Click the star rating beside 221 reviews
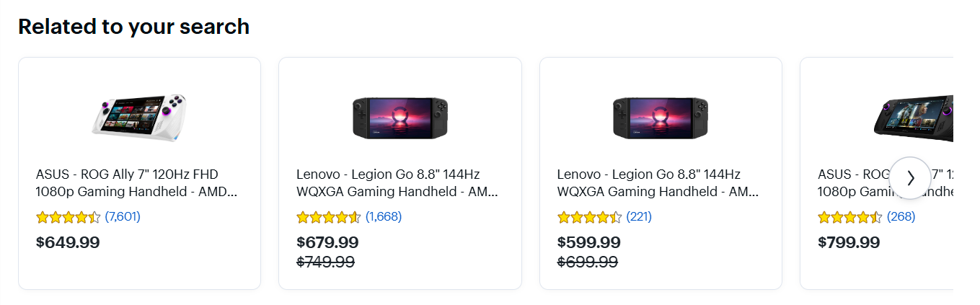 point(590,217)
